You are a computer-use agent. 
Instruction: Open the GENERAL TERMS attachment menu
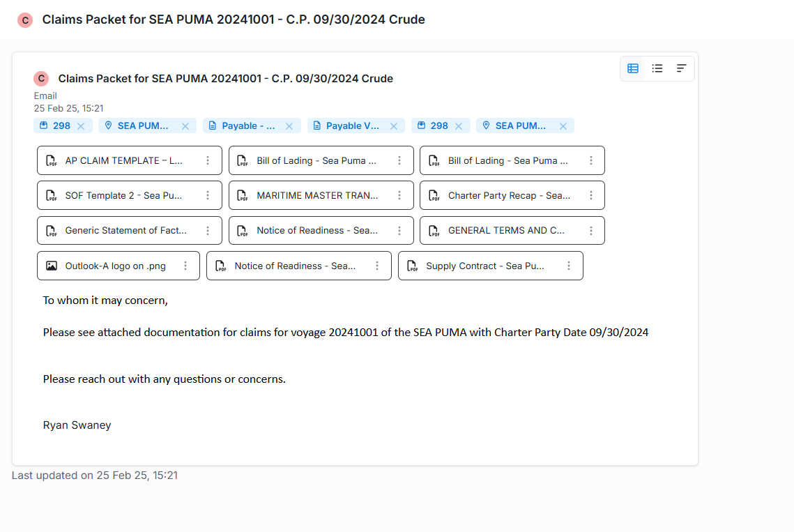click(590, 230)
